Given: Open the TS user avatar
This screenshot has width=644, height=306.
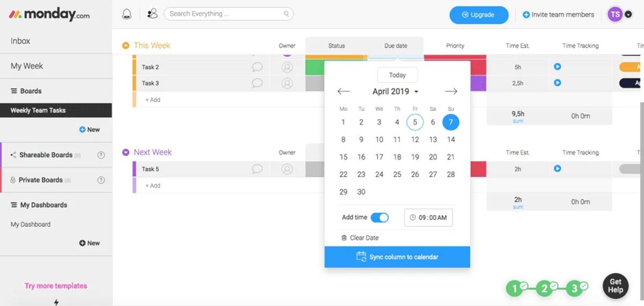Looking at the screenshot, I should 615,14.
